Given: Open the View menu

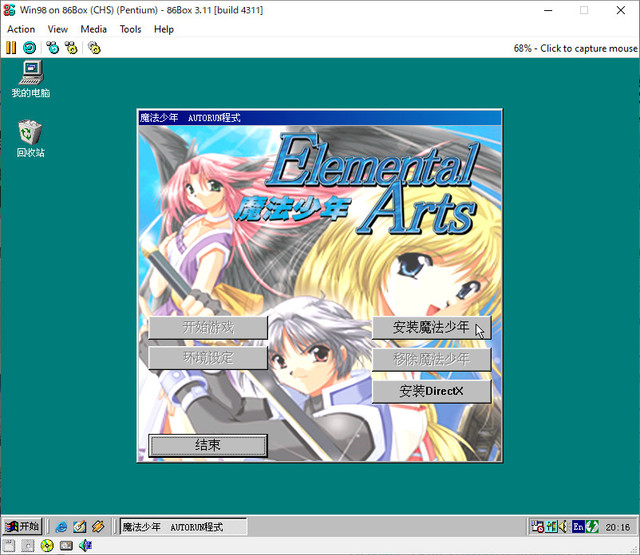Looking at the screenshot, I should pyautogui.click(x=58, y=29).
